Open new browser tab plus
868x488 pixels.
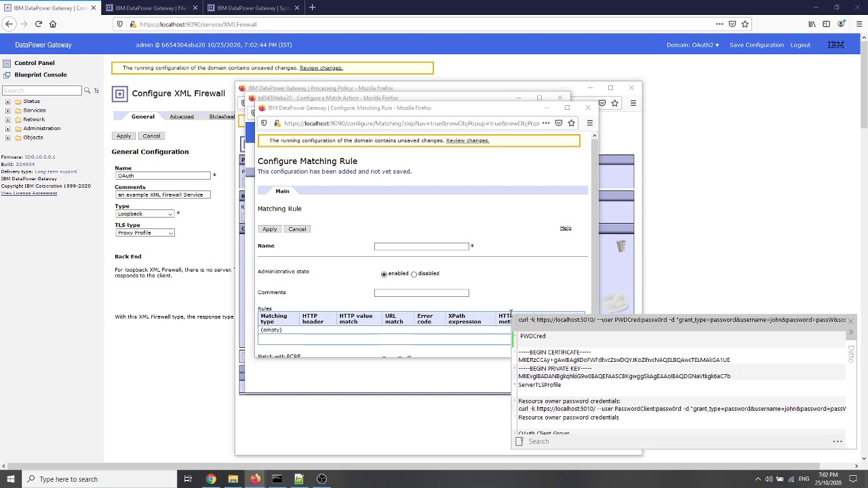click(312, 7)
